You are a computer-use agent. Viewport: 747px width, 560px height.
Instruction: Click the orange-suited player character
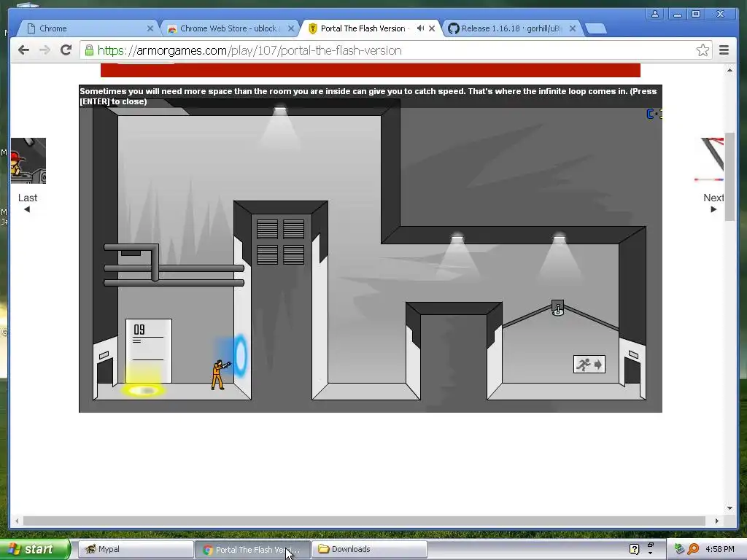coord(219,375)
